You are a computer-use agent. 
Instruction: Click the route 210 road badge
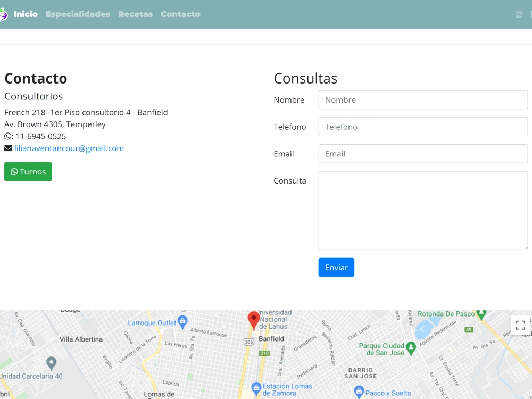(x=264, y=353)
